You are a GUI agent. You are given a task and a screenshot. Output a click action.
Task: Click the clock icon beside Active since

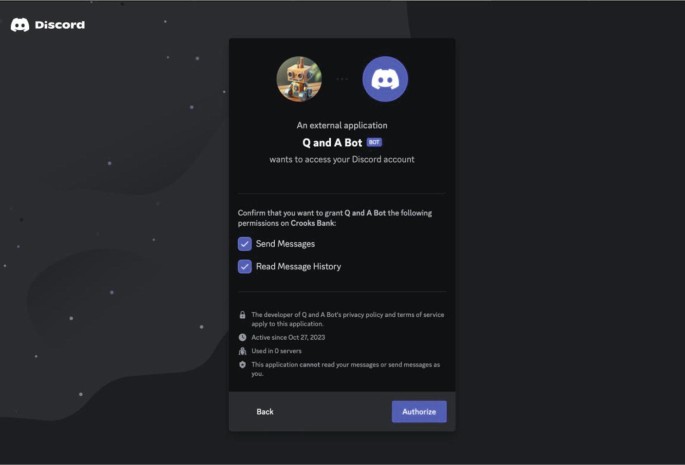[242, 337]
